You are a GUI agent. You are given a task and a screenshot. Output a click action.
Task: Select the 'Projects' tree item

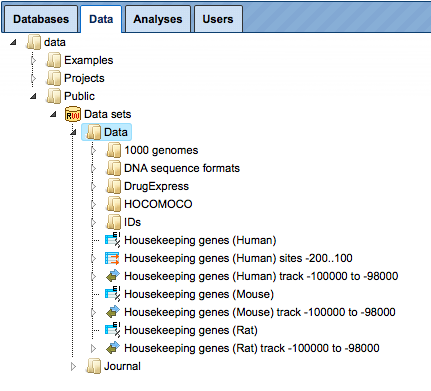point(84,78)
